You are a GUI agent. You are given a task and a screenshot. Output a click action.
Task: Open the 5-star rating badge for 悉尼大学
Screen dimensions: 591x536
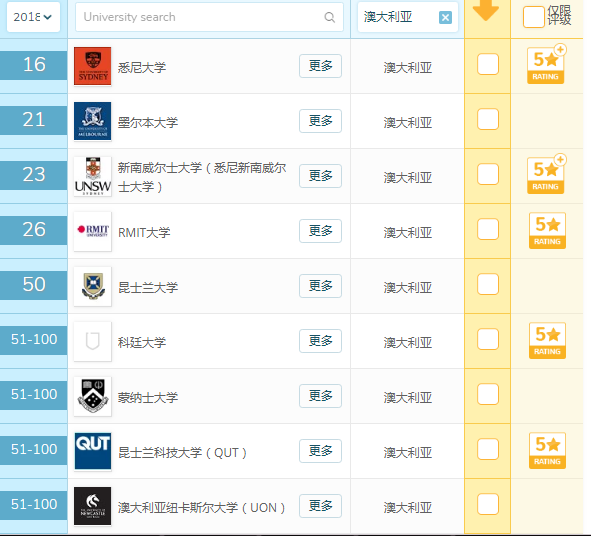click(546, 65)
